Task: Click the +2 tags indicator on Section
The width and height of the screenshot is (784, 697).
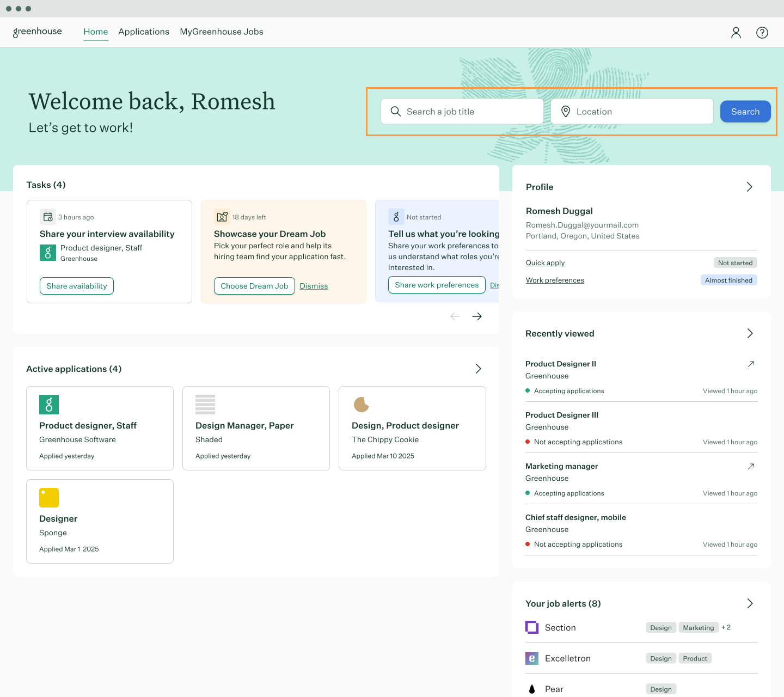Action: pos(726,627)
